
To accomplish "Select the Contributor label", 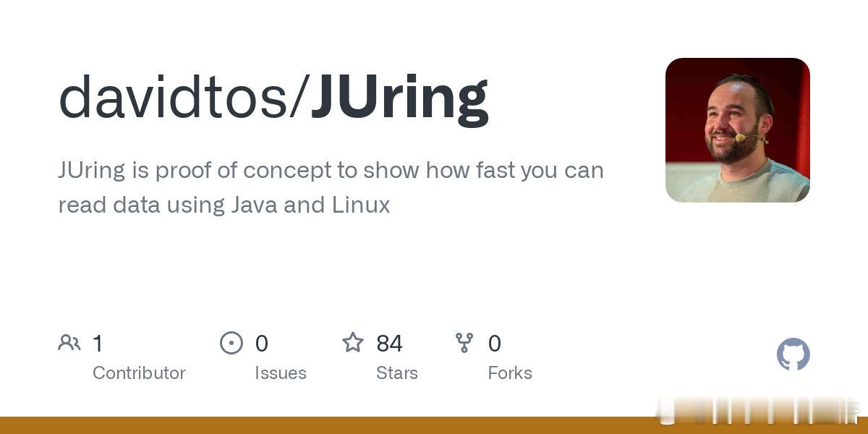I will pos(139,373).
